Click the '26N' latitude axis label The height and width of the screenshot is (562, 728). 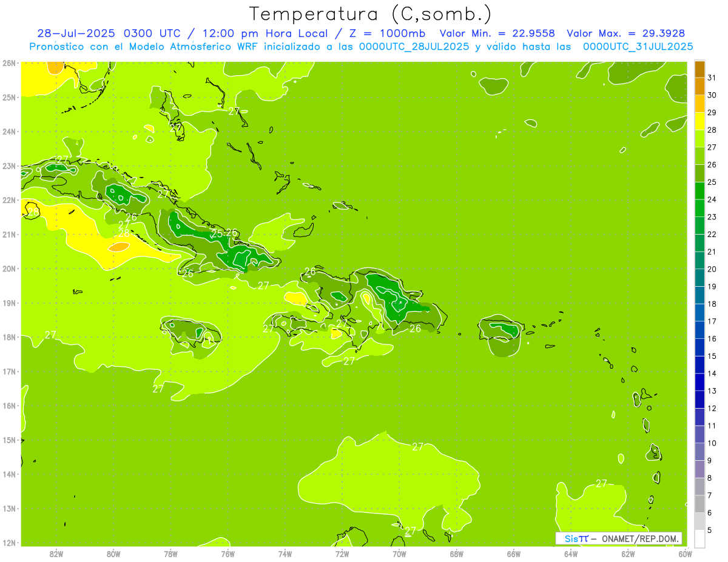click(x=8, y=62)
